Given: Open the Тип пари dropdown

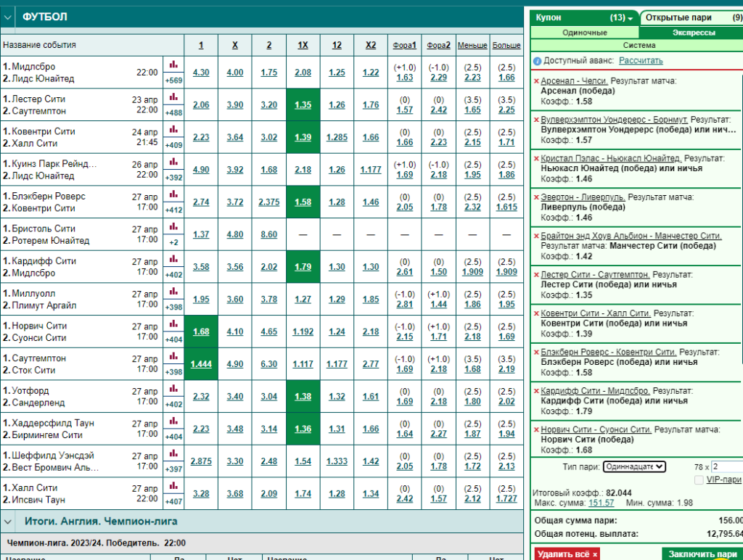Looking at the screenshot, I should click(x=634, y=466).
